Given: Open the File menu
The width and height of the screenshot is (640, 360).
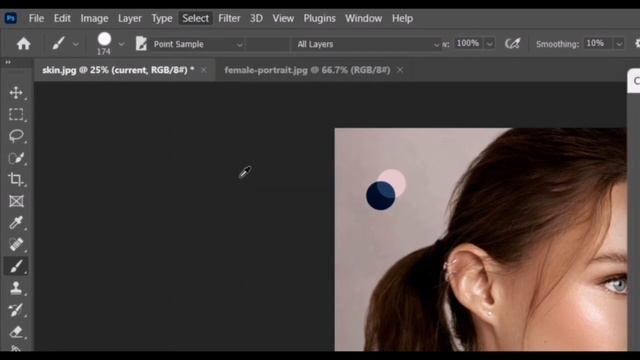Looking at the screenshot, I should pos(36,18).
